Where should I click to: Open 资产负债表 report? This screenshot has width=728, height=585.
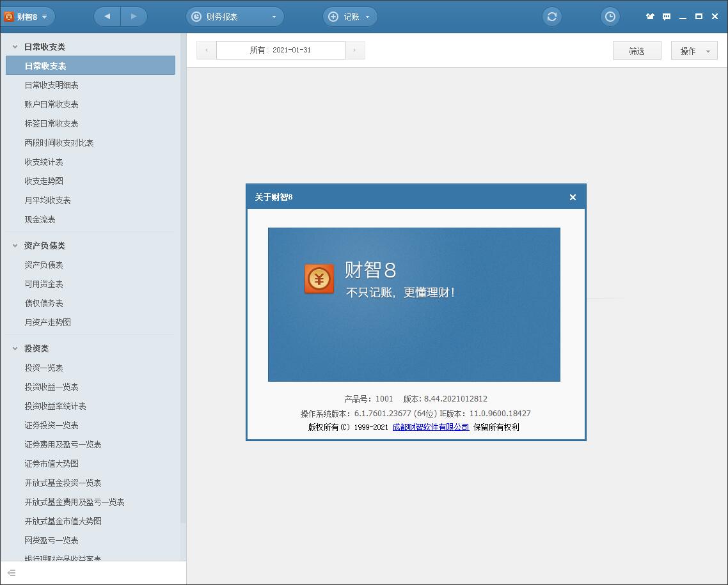44,265
